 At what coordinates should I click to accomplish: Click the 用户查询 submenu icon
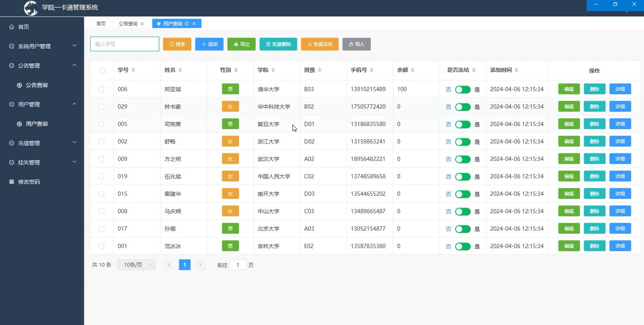pyautogui.click(x=19, y=124)
